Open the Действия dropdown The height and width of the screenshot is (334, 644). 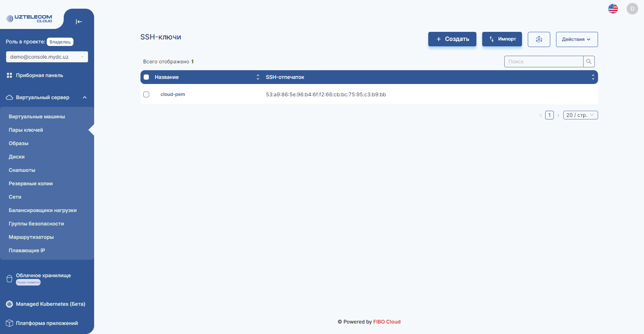pyautogui.click(x=577, y=39)
